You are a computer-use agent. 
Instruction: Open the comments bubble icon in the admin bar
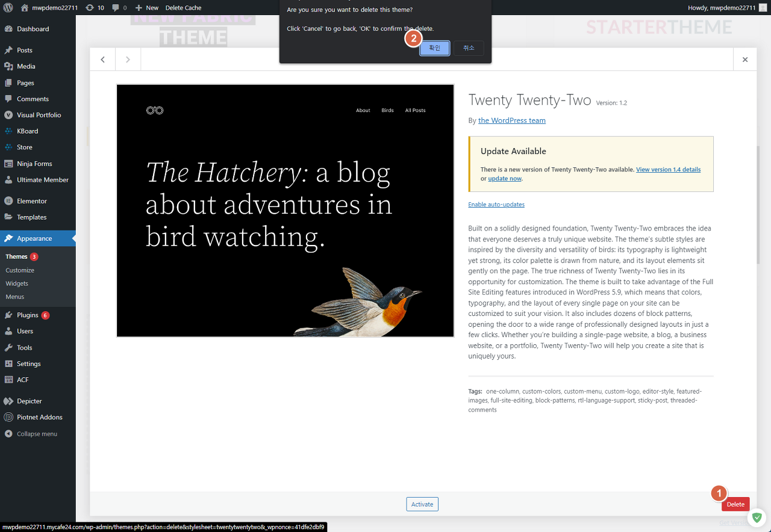(116, 8)
